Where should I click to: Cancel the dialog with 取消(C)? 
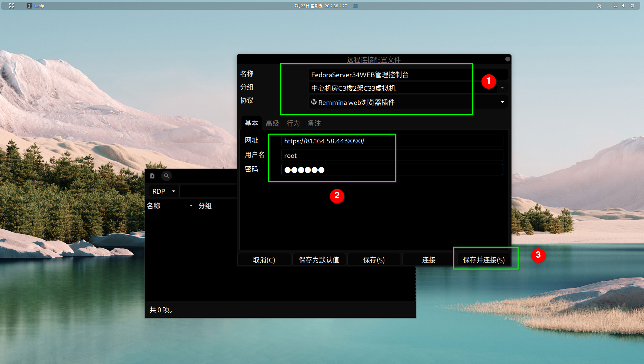264,259
